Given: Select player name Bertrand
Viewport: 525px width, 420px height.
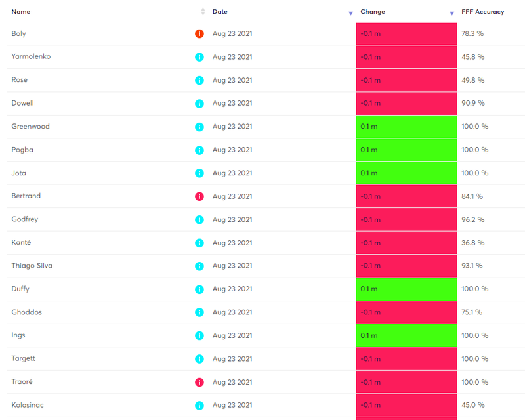Looking at the screenshot, I should tap(26, 196).
